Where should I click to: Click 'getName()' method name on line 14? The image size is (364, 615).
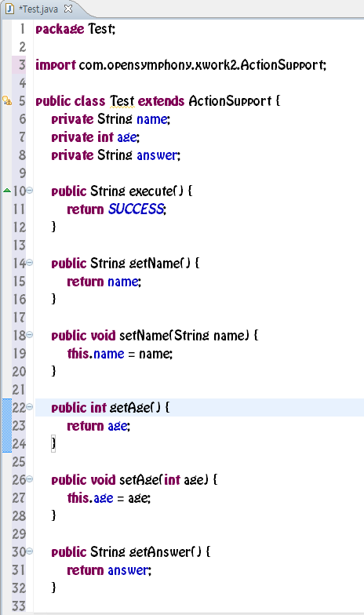tap(160, 264)
